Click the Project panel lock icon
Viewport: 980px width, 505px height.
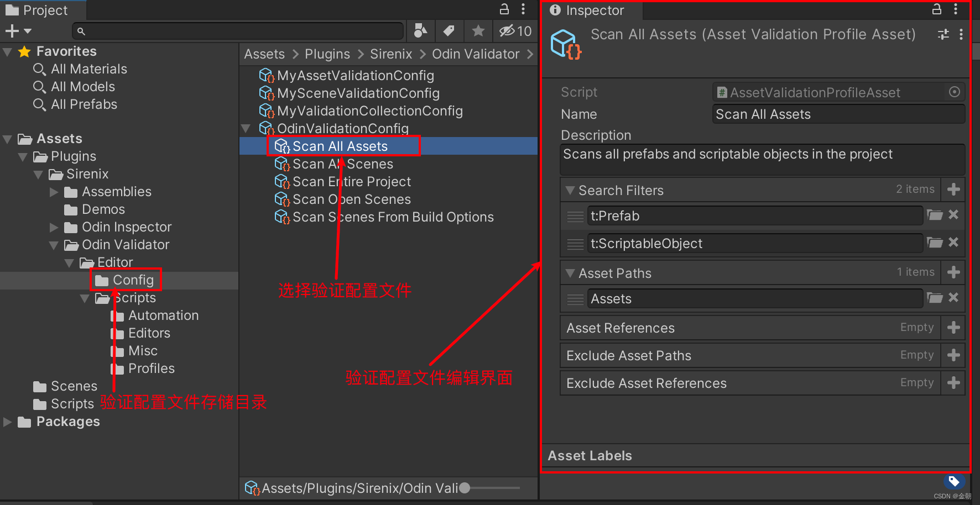(504, 9)
